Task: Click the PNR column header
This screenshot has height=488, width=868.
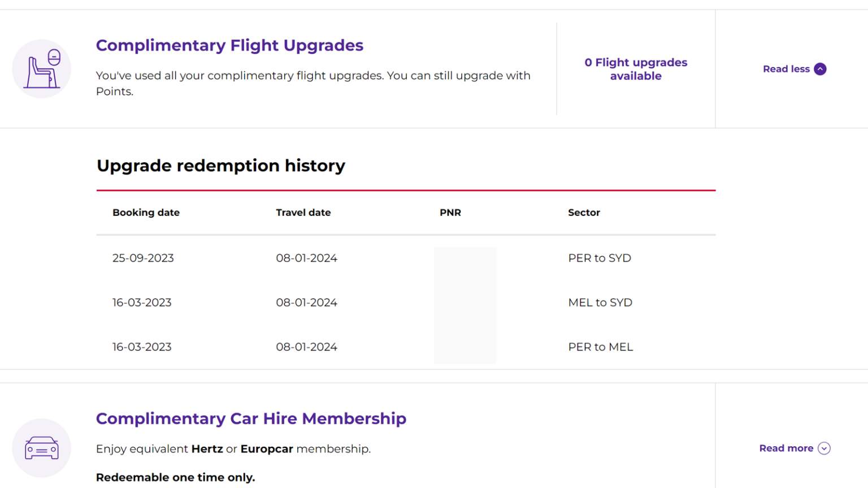Action: pyautogui.click(x=450, y=212)
